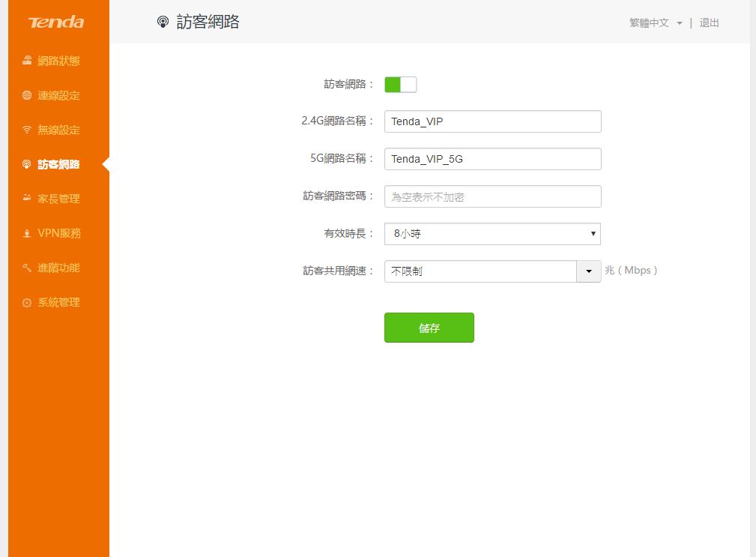This screenshot has width=756, height=557.
Task: Open the 繁體中文 language dropdown
Action: point(656,22)
